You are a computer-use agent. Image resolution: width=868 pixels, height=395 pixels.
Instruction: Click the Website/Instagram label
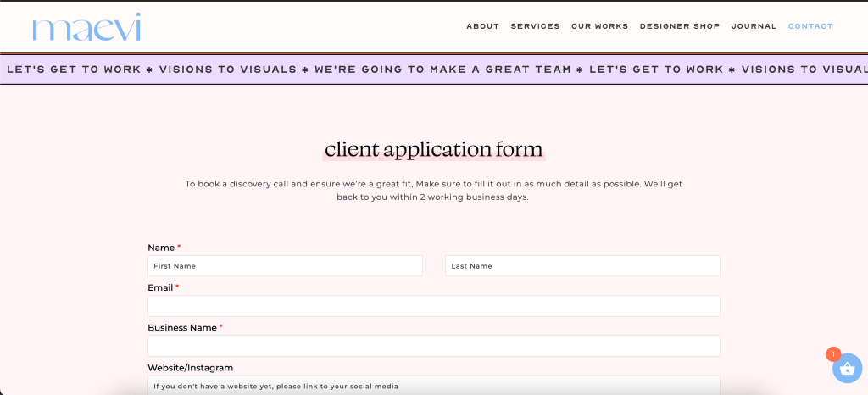pos(190,367)
